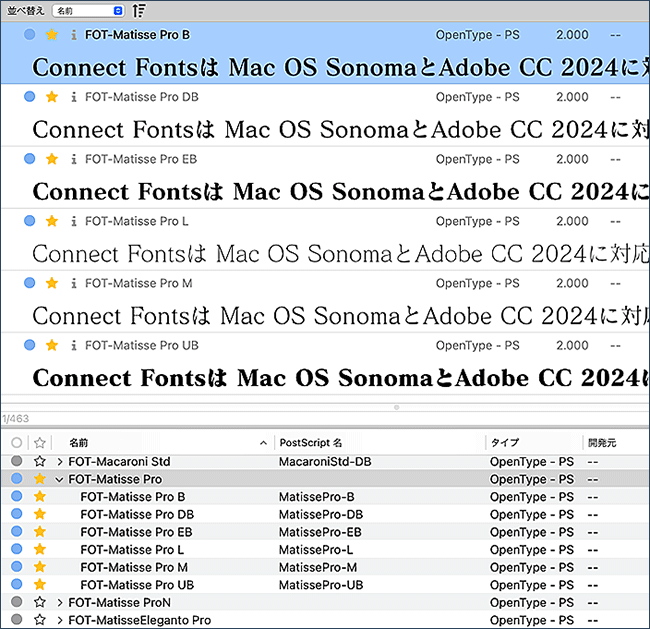The height and width of the screenshot is (629, 650).
Task: Select FOT-Matisse Pro M in the list
Action: [x=134, y=567]
